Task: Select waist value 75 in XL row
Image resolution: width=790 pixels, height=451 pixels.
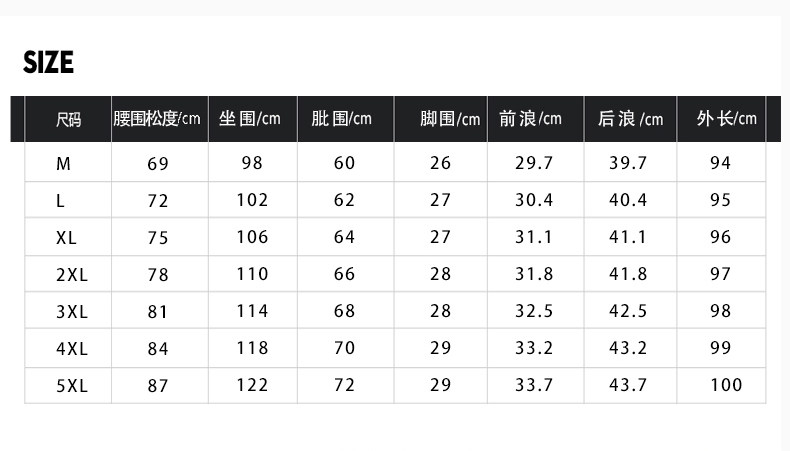Action: click(x=158, y=238)
